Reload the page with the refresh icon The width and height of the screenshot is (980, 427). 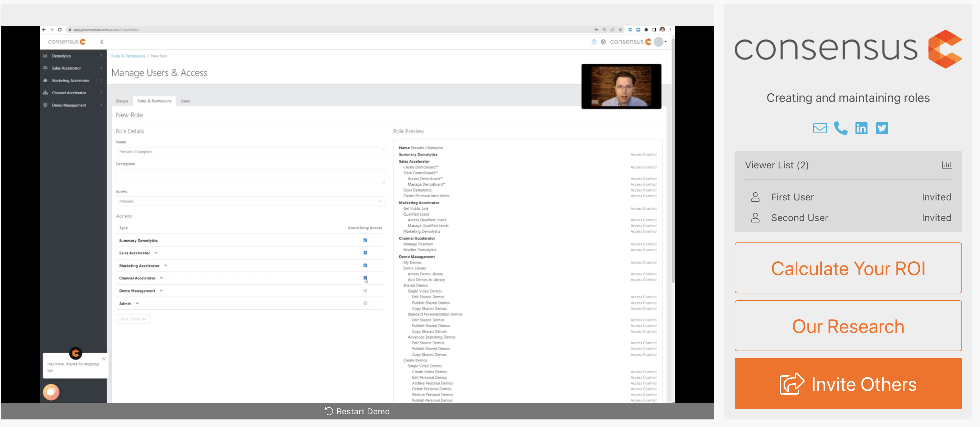60,30
